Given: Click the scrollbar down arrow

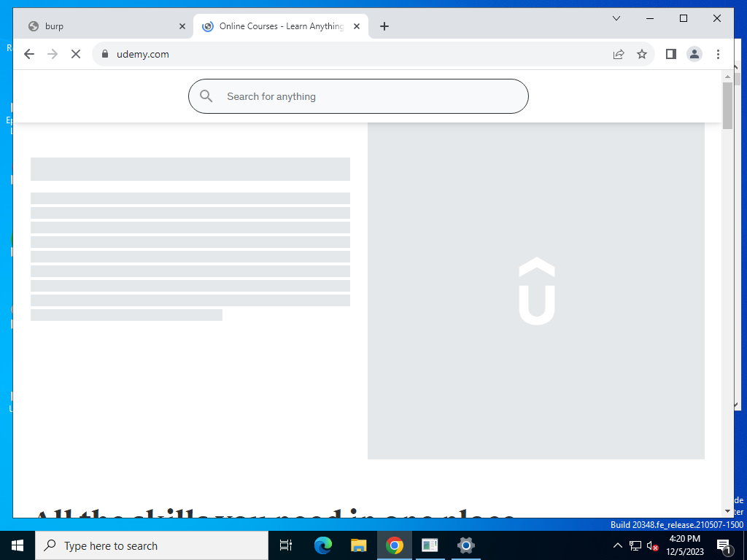Looking at the screenshot, I should [727, 511].
